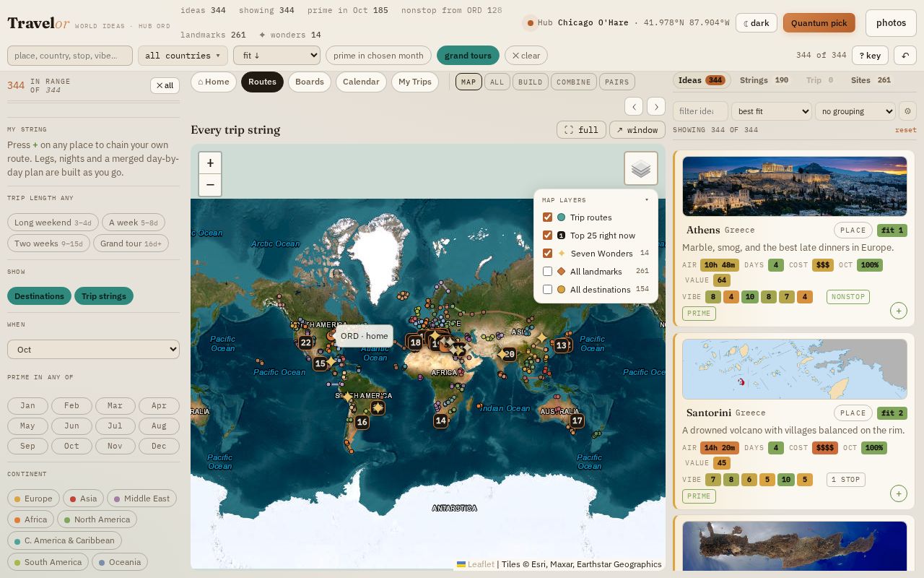924x578 pixels.
Task: Open the no grouping dropdown
Action: coord(855,111)
